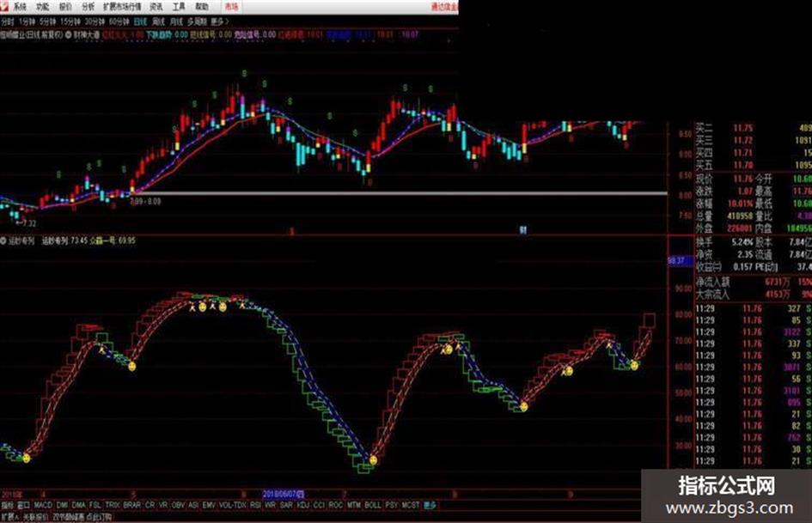
Task: Click the highlighted date label 2018/06/07
Action: click(284, 494)
